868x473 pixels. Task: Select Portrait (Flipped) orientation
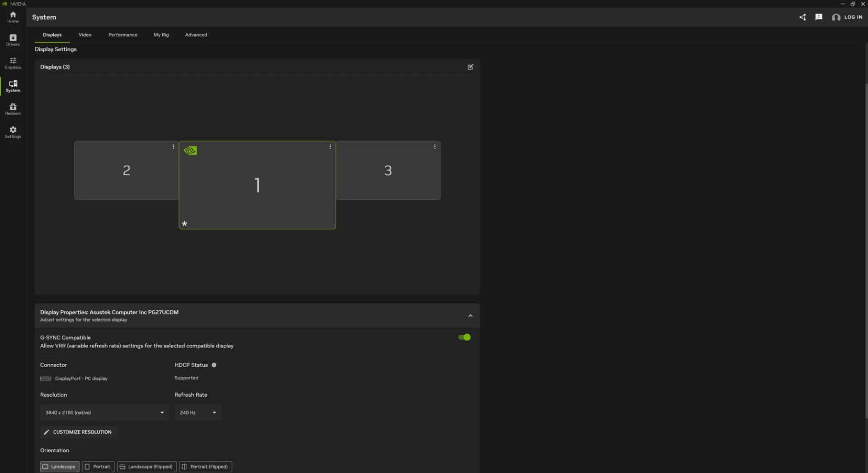(206, 467)
